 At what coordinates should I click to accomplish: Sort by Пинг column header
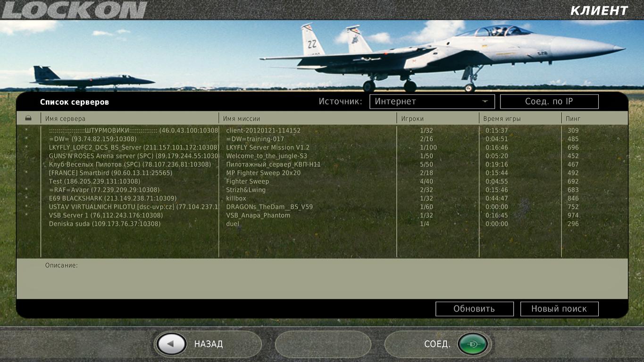click(573, 119)
